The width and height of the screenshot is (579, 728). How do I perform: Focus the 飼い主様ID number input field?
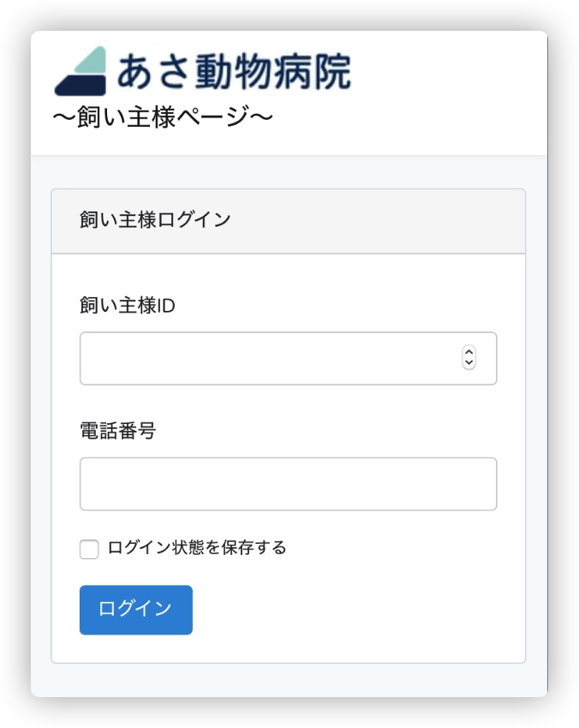(x=289, y=358)
